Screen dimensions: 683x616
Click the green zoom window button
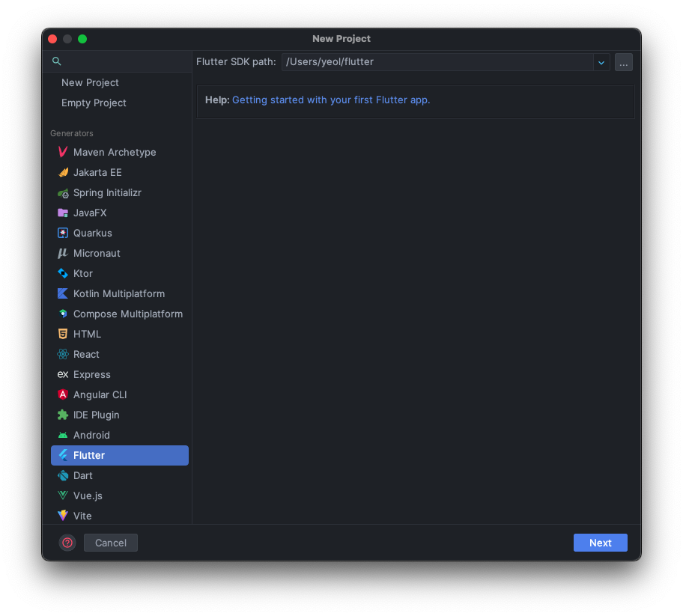click(82, 39)
